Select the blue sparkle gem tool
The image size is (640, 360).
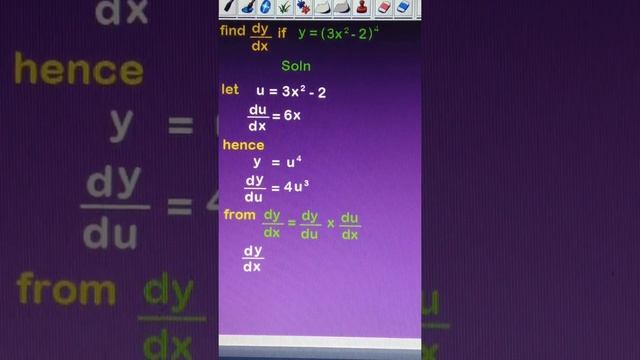(x=266, y=7)
